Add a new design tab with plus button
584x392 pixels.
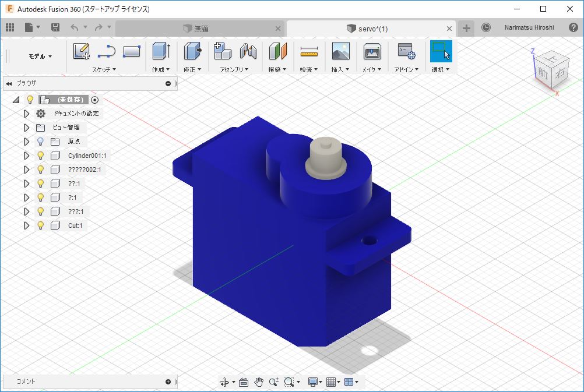click(x=466, y=28)
